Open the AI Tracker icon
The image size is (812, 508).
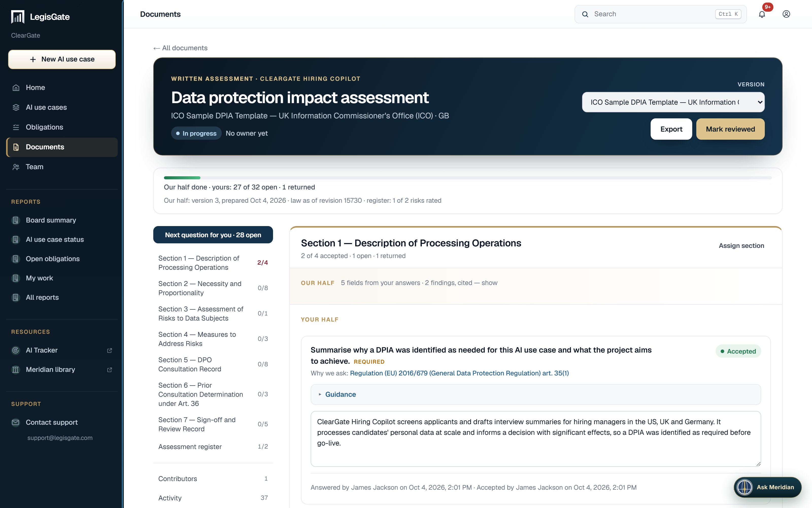point(16,351)
